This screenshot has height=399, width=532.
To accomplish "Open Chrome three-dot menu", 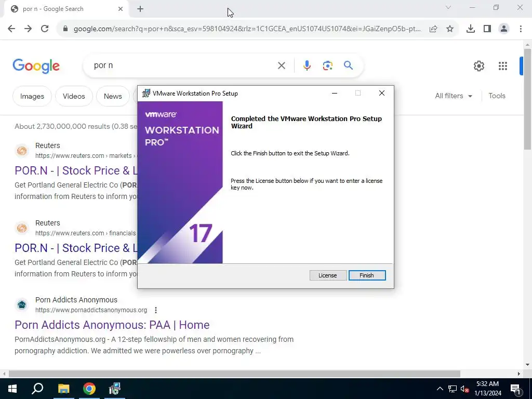I will (521, 29).
